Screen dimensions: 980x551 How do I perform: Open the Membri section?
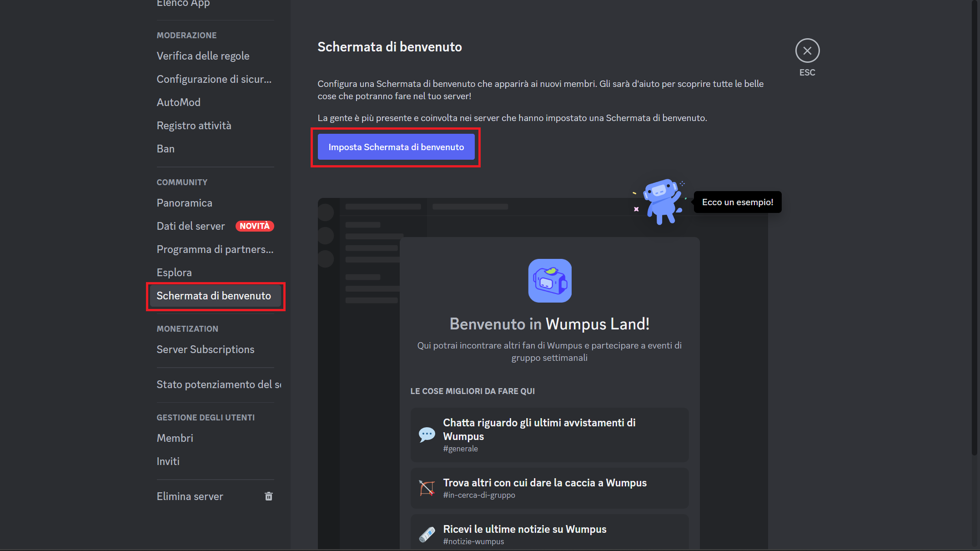pos(175,438)
